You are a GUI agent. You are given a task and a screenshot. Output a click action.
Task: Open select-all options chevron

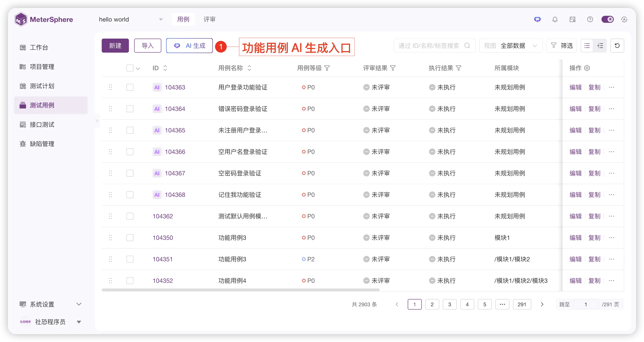(x=138, y=68)
